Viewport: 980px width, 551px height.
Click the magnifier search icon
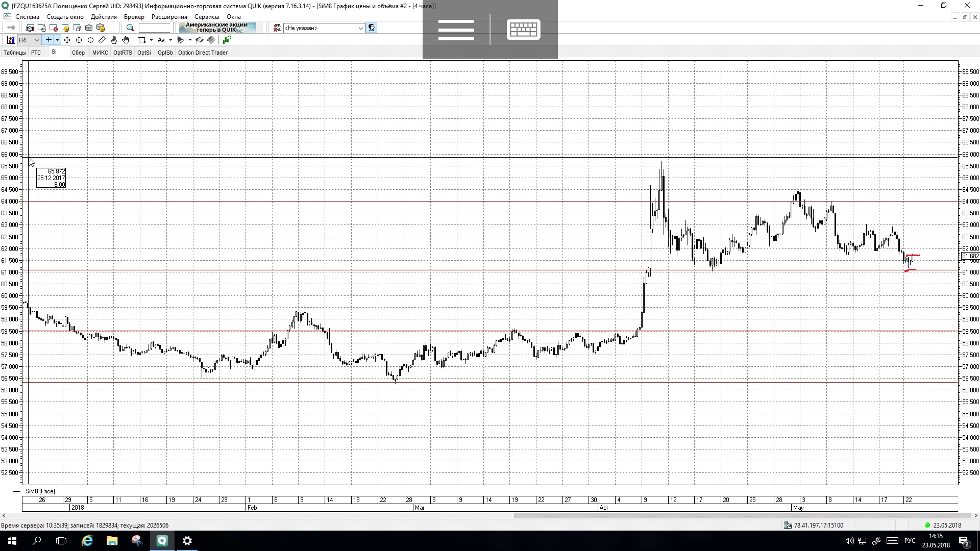click(x=130, y=28)
